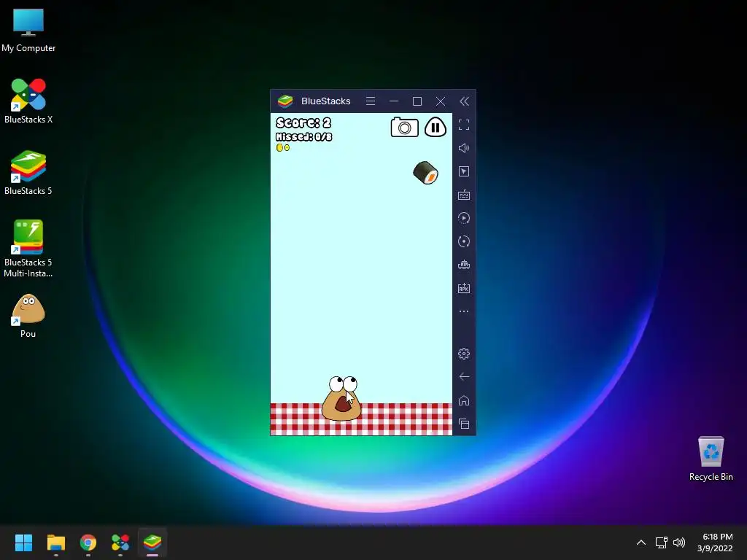Open the clock showing 6:18 PM
Viewport: 747px width, 560px height.
pyautogui.click(x=715, y=542)
